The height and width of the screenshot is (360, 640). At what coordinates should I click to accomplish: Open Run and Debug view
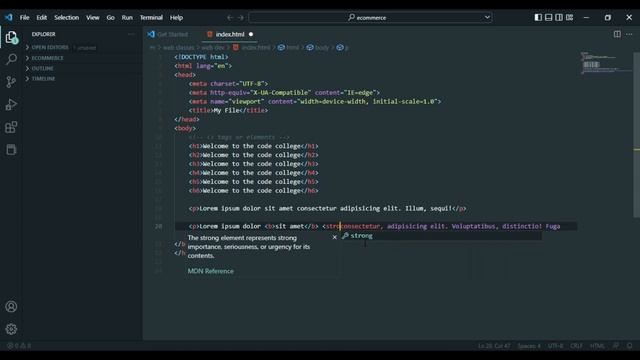pyautogui.click(x=11, y=104)
